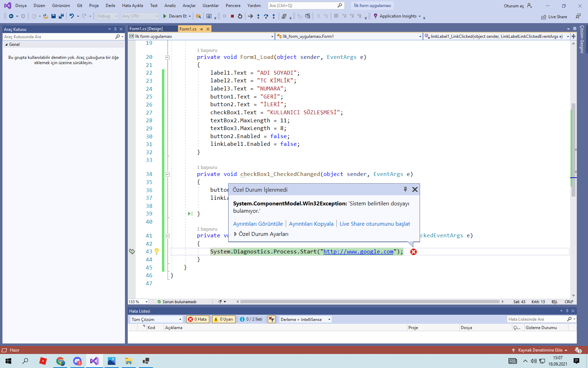The height and width of the screenshot is (368, 588).
Task: Toggle the 0 Hata errors filter
Action: pyautogui.click(x=198, y=319)
